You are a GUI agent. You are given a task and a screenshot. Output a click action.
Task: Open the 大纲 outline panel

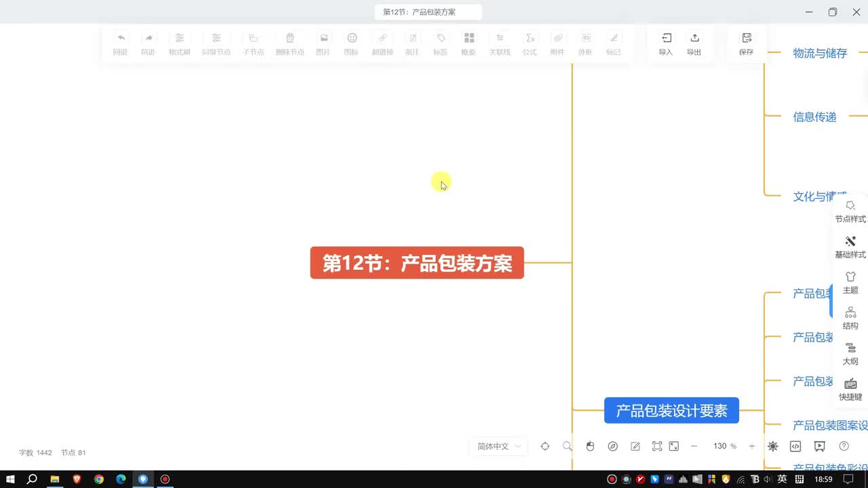(x=850, y=354)
